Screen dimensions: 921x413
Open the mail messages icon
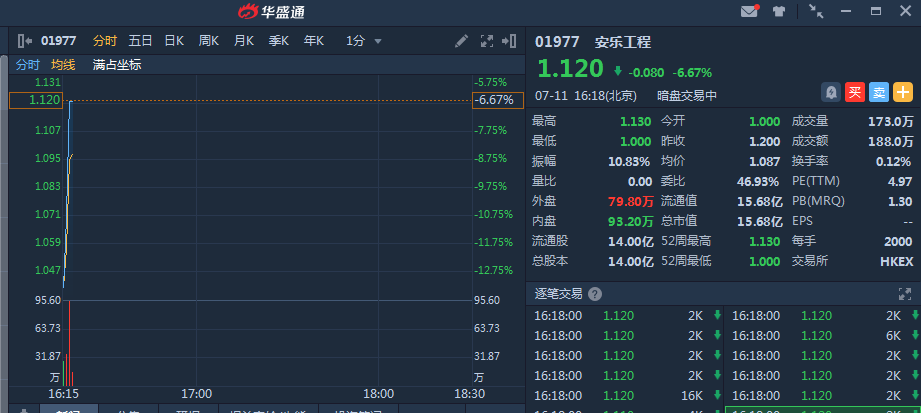[x=749, y=12]
